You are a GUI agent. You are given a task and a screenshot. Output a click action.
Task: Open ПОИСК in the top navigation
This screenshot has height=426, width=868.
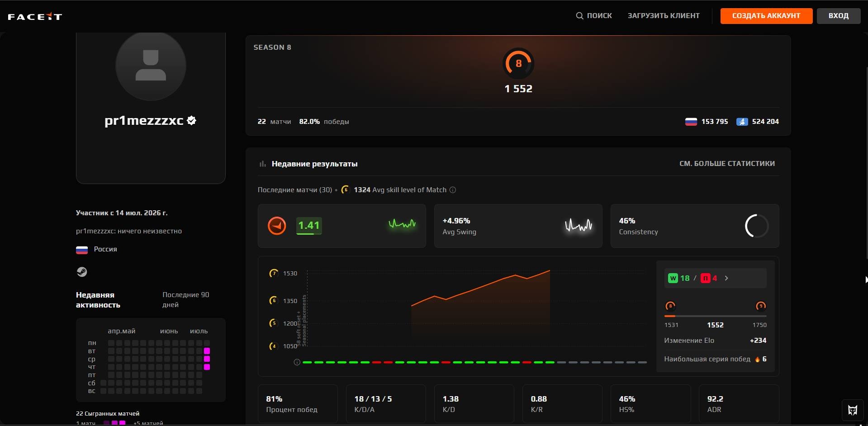pyautogui.click(x=594, y=16)
